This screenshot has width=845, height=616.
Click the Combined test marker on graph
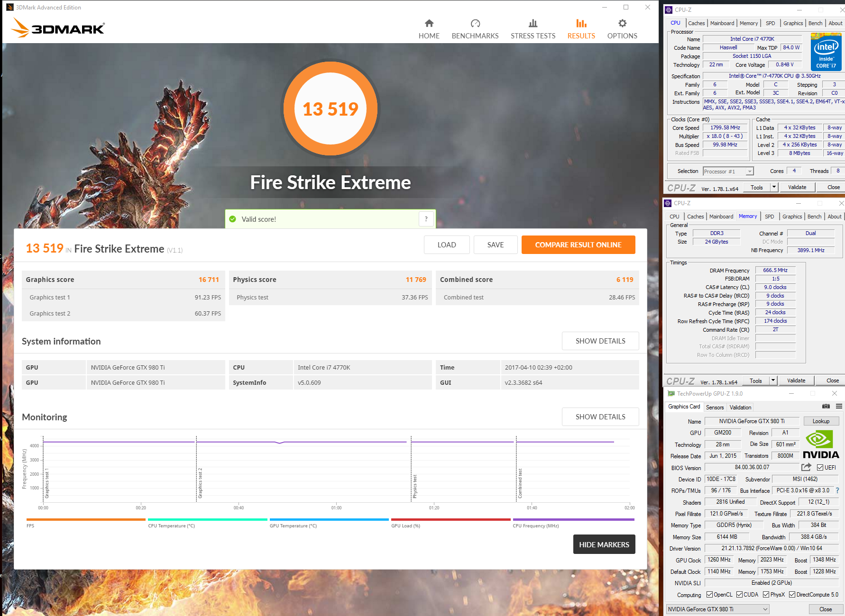[520, 483]
